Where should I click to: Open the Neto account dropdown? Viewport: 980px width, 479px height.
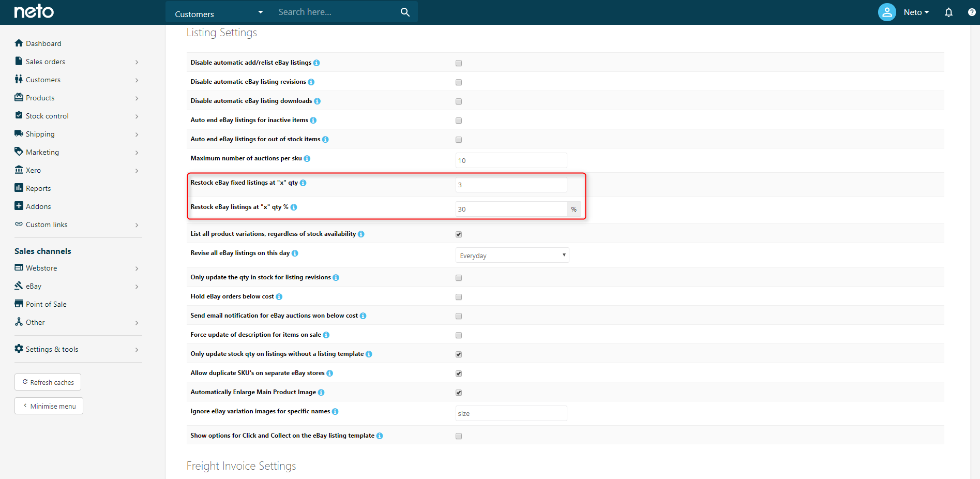pyautogui.click(x=916, y=12)
